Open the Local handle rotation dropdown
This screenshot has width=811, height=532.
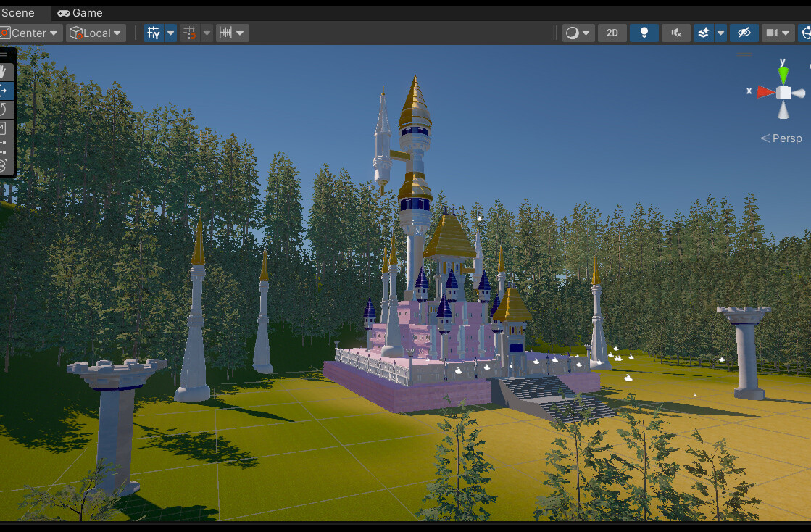pos(94,33)
